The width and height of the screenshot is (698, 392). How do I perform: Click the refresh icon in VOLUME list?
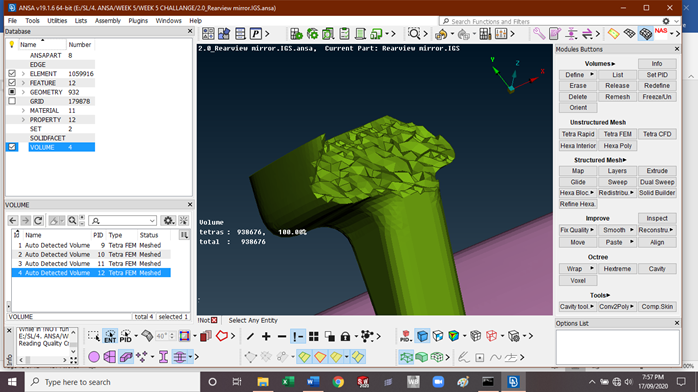(38, 220)
